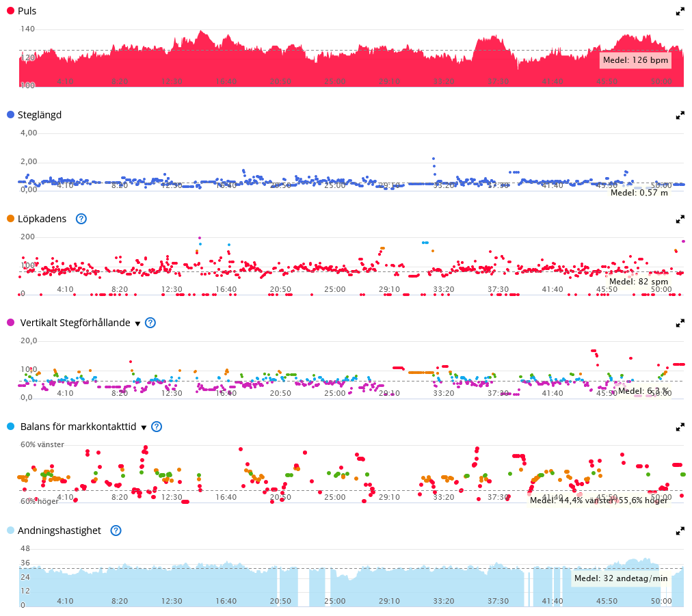Open help for Balans för markkontakttid
This screenshot has height=616, width=692.
pos(157,427)
